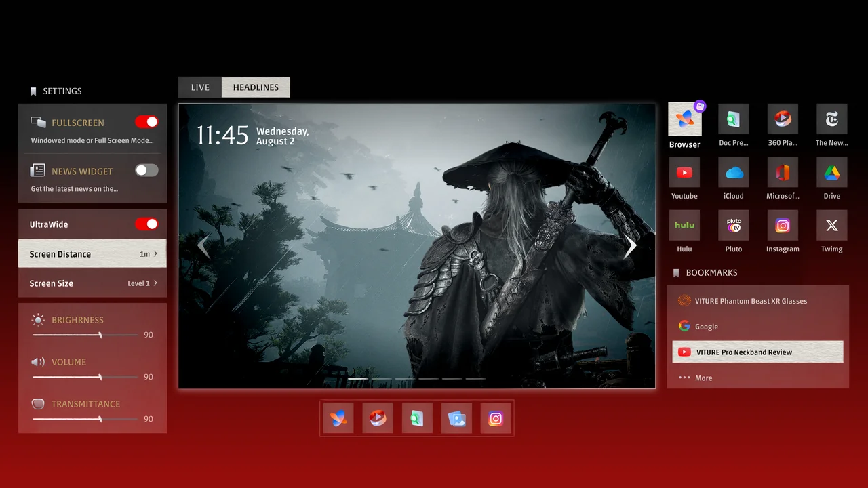
Task: Select the HEADLINES tab
Action: (256, 87)
